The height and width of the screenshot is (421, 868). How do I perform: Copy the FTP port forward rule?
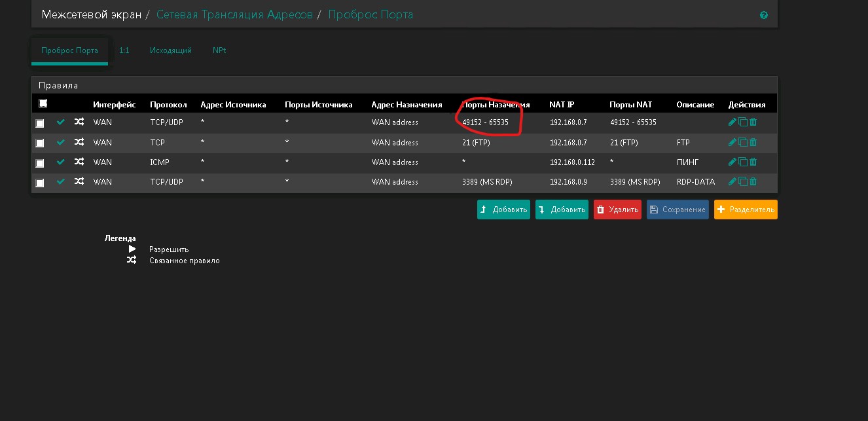(743, 142)
